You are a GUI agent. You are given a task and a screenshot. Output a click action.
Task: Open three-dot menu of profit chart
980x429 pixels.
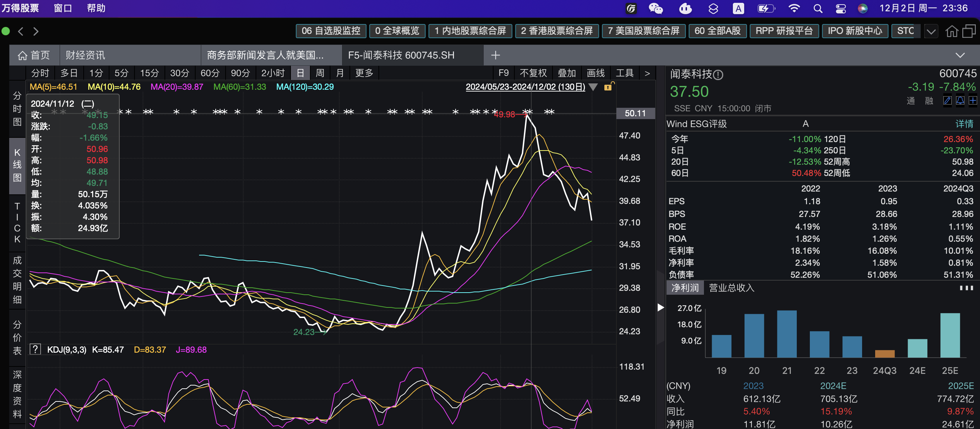(966, 288)
